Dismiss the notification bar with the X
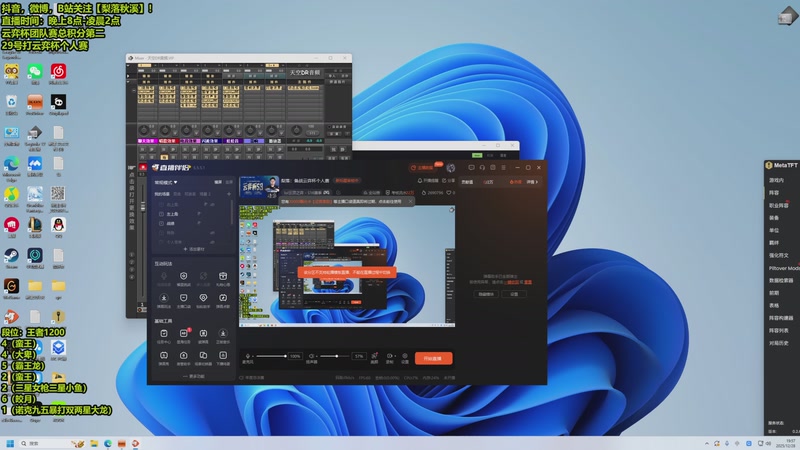This screenshot has width=800, height=450. tap(410, 202)
